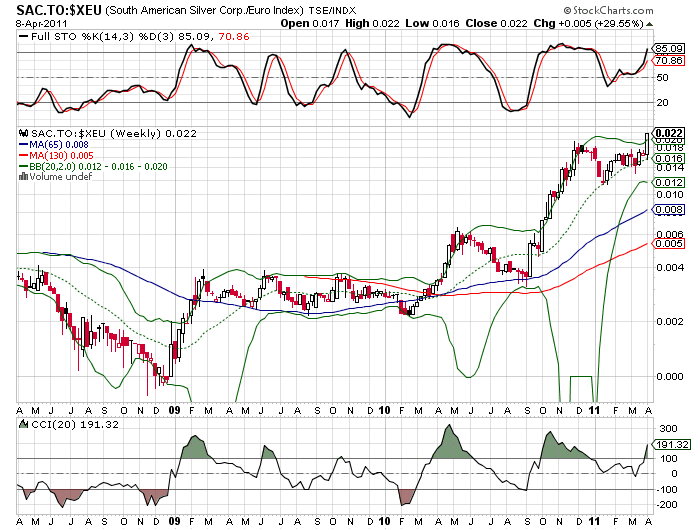Click the South American Silver Corp./Euro Index name

coord(204,10)
